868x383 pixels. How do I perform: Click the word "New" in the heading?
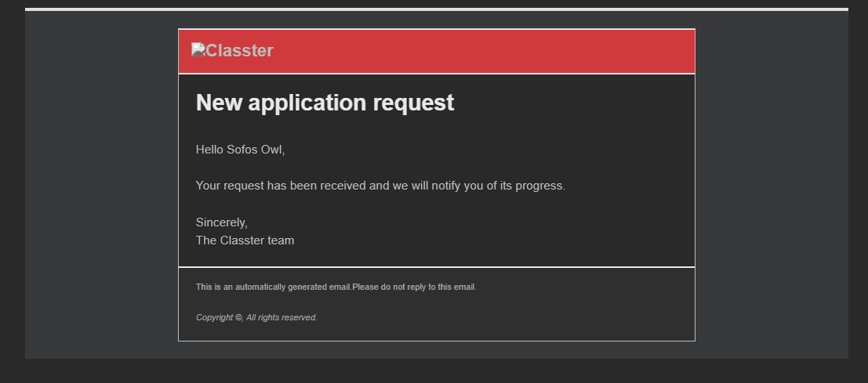pos(219,103)
